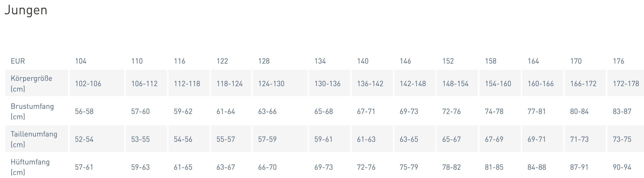
Task: Select the EUR row label
Action: 18,61
